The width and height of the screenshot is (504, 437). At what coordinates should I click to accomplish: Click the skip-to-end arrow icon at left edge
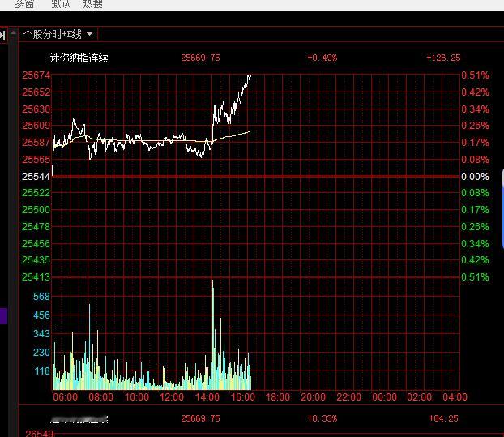[2, 35]
